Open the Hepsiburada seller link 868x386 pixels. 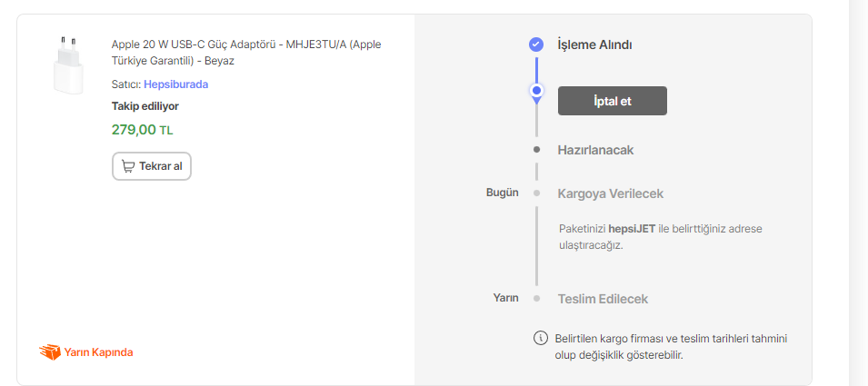(175, 84)
